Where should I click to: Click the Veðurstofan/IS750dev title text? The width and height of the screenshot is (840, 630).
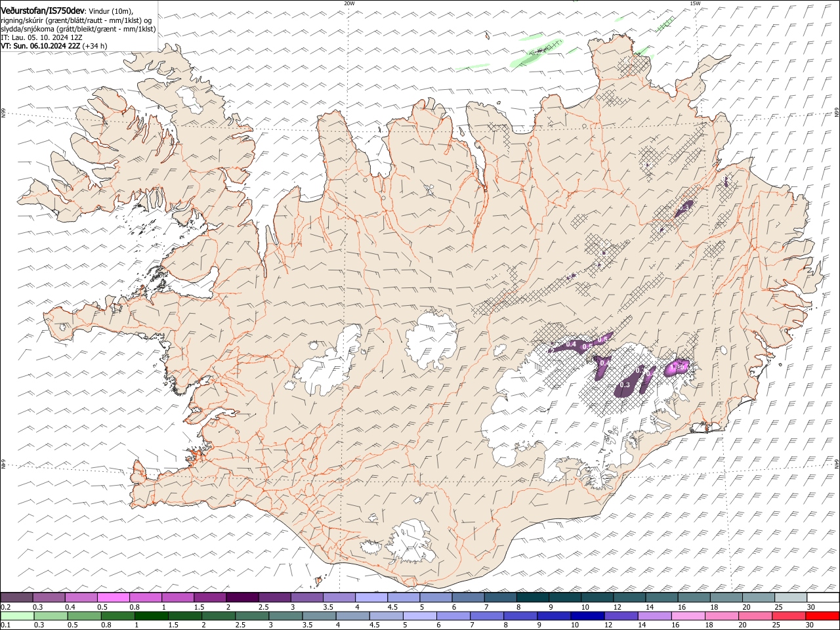point(43,11)
